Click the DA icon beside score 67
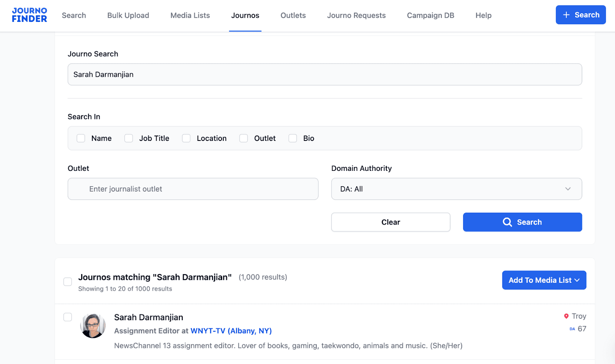 click(x=572, y=329)
